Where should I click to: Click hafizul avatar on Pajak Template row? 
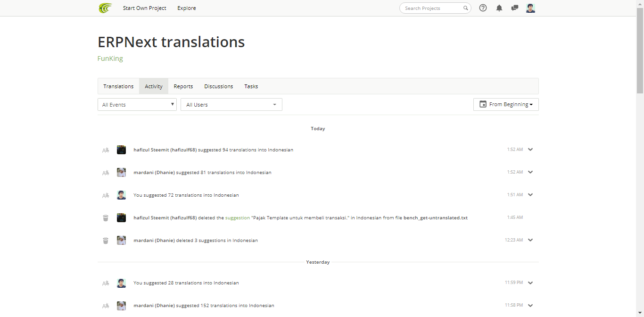pyautogui.click(x=121, y=218)
